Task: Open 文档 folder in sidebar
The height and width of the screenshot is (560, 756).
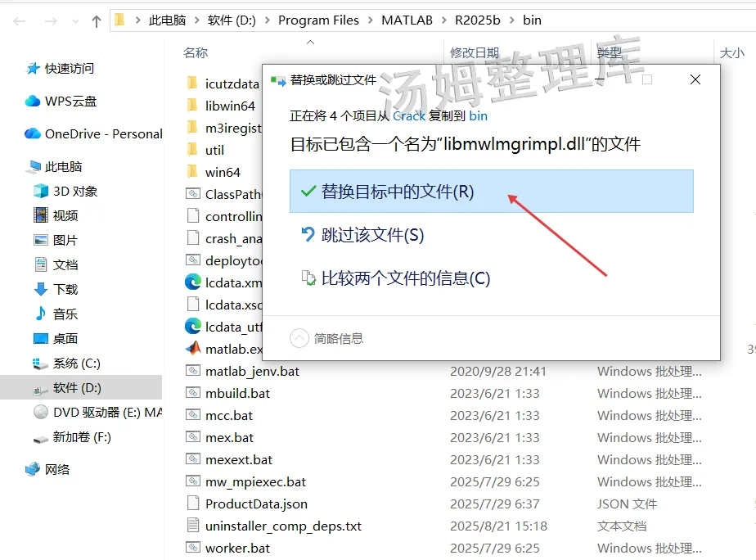Action: (x=65, y=264)
